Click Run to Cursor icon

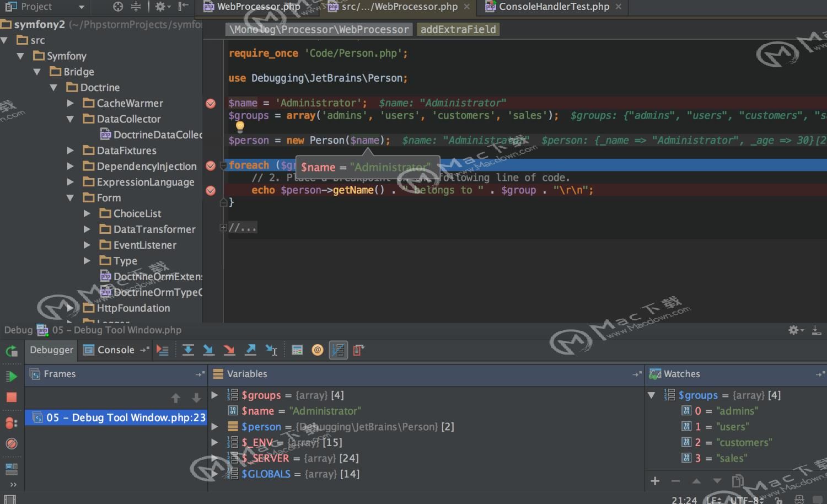(x=271, y=350)
